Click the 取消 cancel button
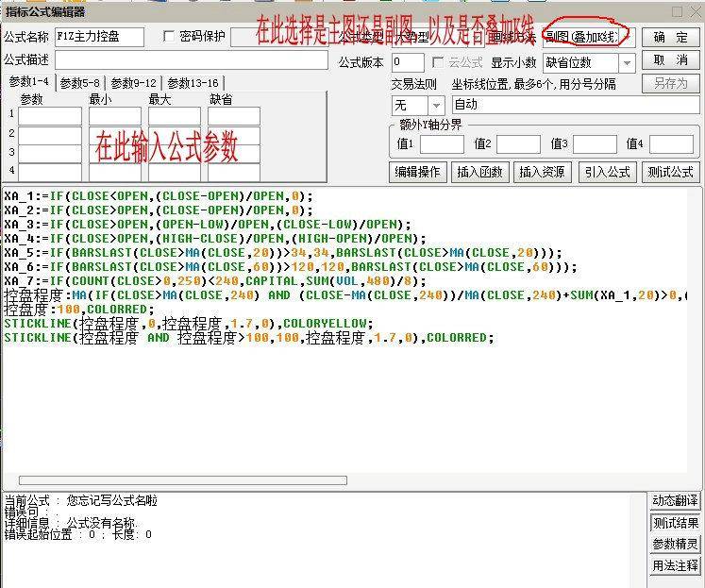The height and width of the screenshot is (588, 705). click(670, 60)
